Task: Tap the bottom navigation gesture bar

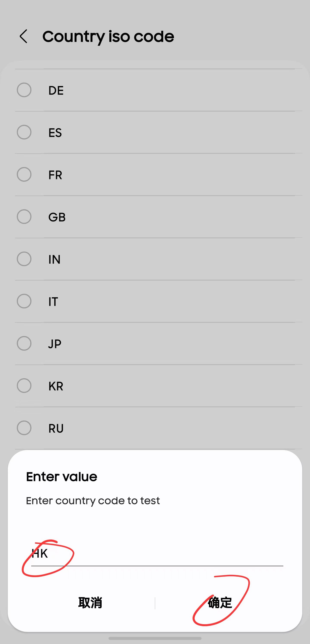Action: [155, 638]
